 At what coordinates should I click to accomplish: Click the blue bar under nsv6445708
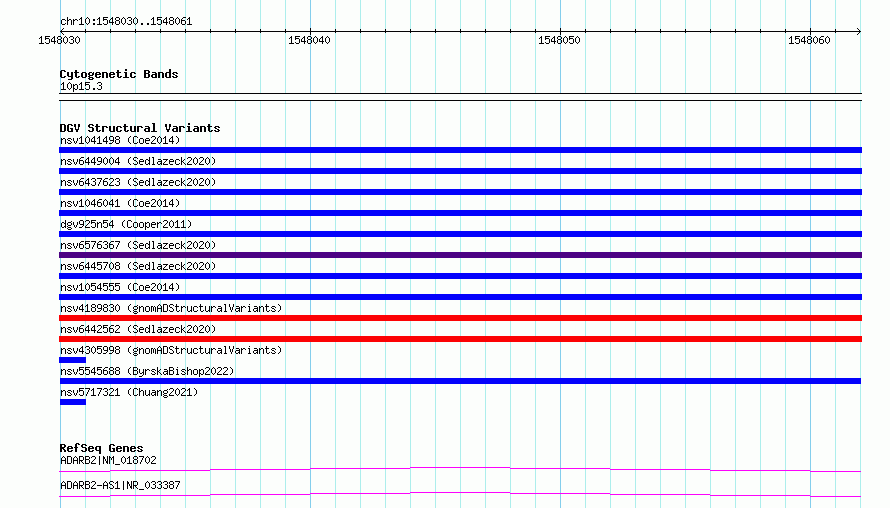[460, 276]
